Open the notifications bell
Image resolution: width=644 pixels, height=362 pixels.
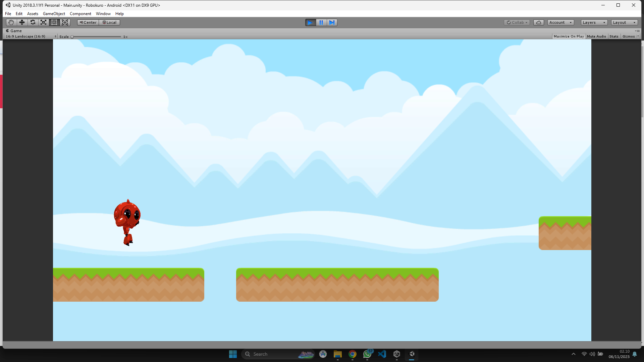point(635,354)
